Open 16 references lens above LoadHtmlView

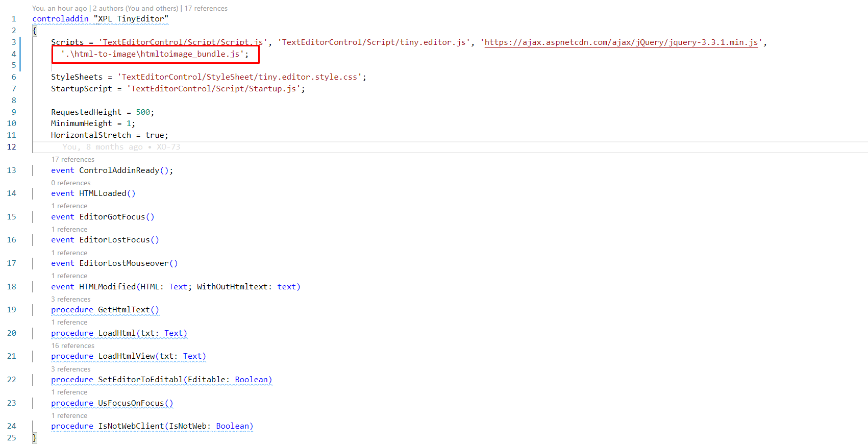[72, 345]
